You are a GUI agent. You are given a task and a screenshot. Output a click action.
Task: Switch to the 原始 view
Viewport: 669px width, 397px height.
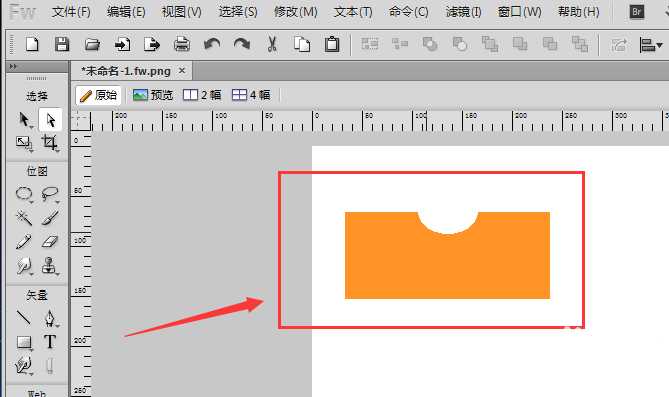[x=99, y=95]
